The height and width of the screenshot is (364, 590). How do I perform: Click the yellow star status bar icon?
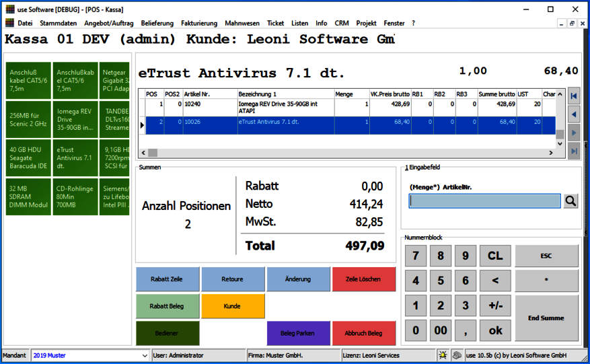click(x=443, y=355)
